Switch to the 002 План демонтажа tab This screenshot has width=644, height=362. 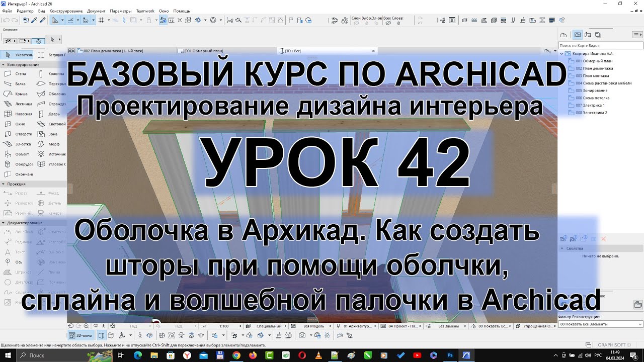coord(121,51)
